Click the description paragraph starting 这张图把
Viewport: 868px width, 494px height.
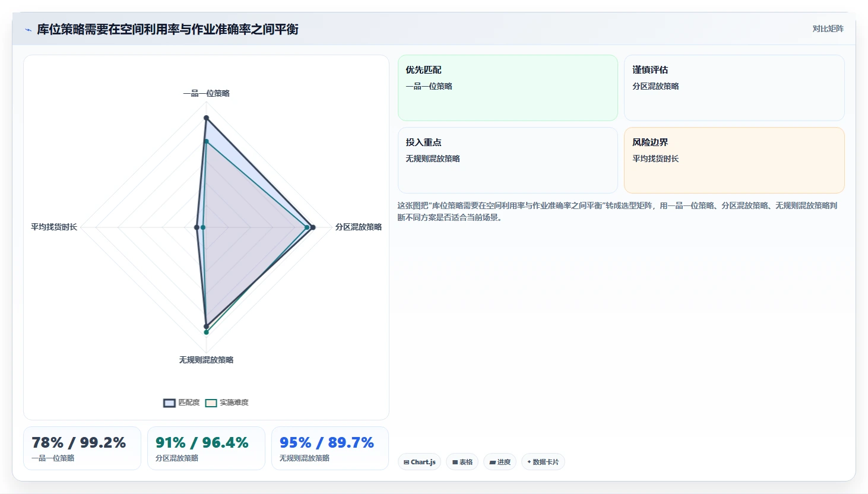[x=617, y=211]
